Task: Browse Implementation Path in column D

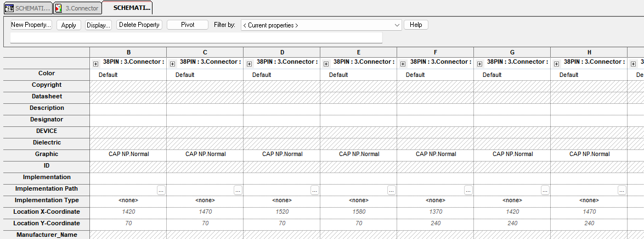Action: (315, 190)
